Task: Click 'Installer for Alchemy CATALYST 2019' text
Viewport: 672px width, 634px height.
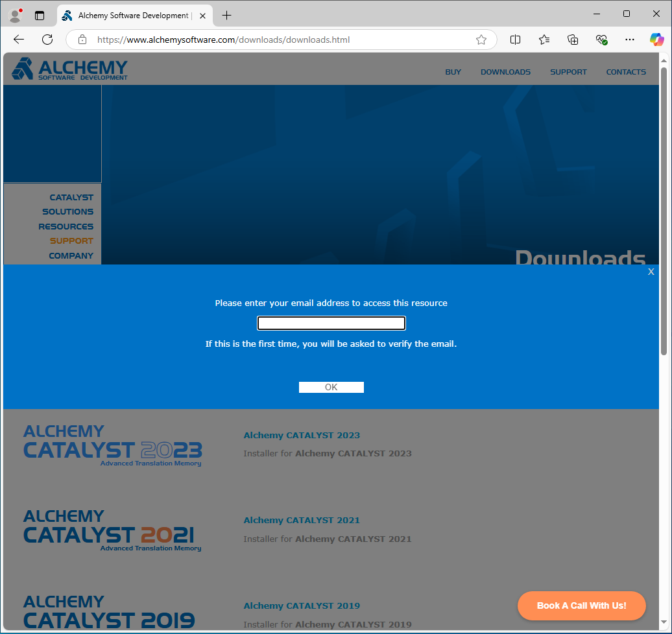Action: pos(328,624)
